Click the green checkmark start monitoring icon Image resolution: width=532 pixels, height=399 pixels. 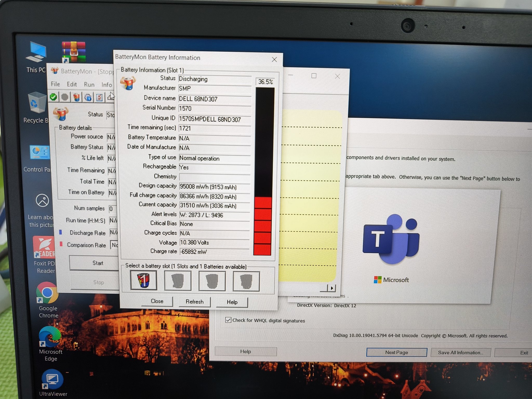[x=54, y=97]
